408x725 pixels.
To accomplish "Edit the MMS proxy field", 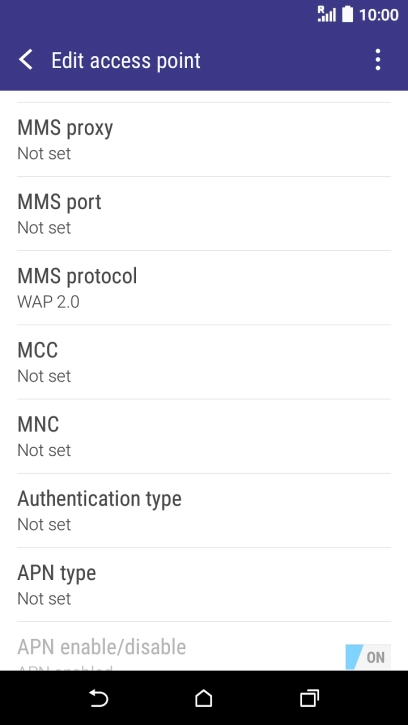I will click(x=204, y=139).
